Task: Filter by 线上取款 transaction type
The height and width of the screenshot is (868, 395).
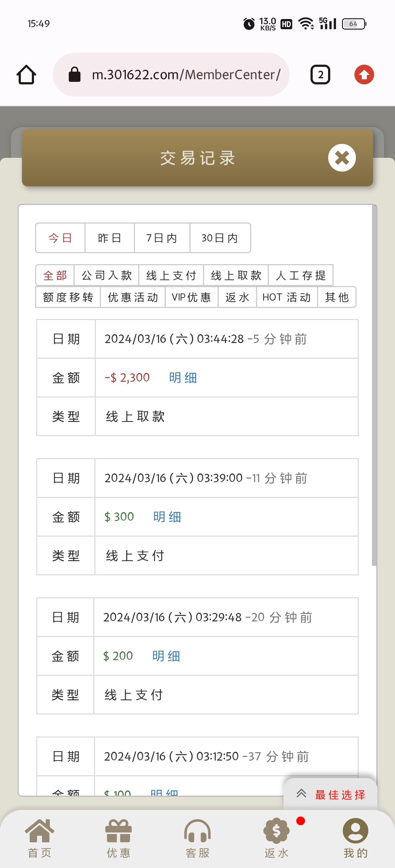Action: click(236, 275)
